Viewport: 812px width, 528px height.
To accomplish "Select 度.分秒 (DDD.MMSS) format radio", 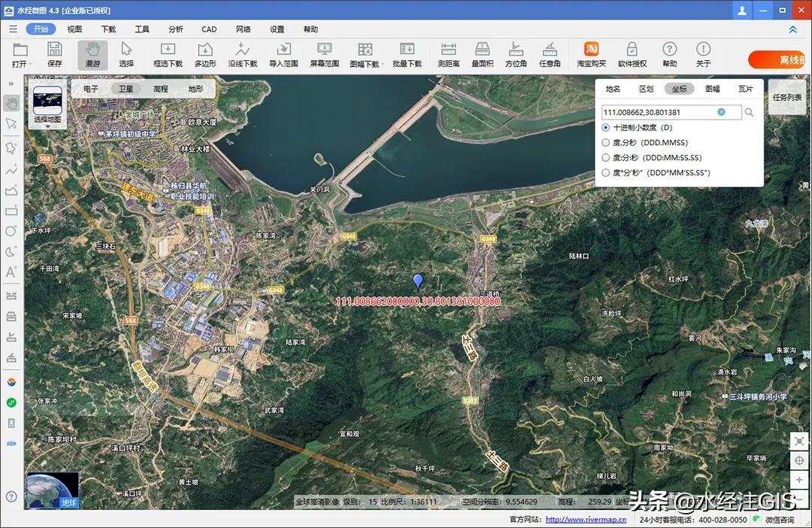I will 605,142.
